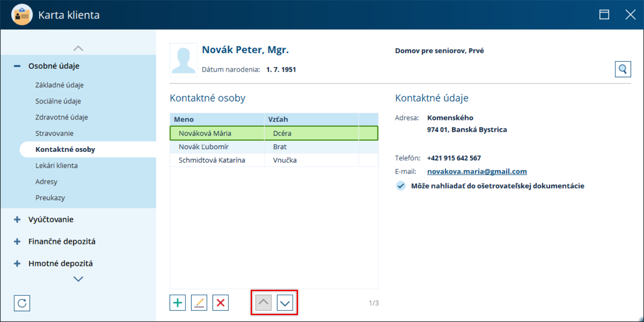Click the pencil edit contact icon
This screenshot has width=644, height=322.
point(199,303)
